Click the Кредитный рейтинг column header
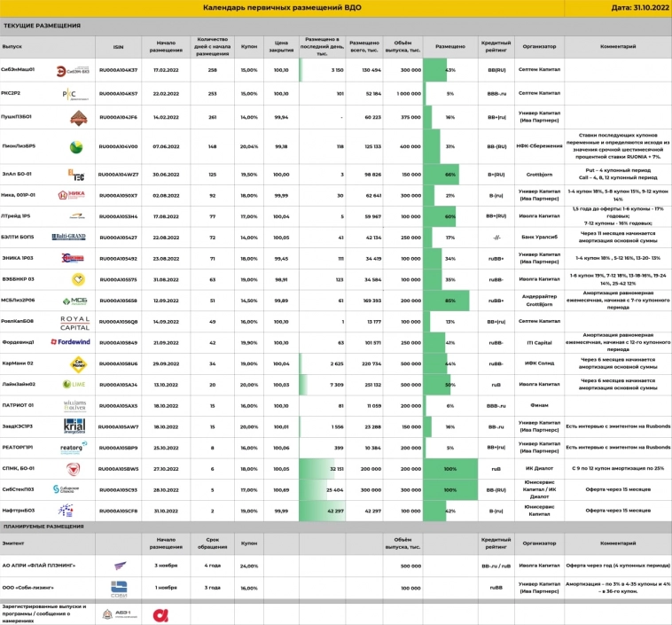 point(496,46)
